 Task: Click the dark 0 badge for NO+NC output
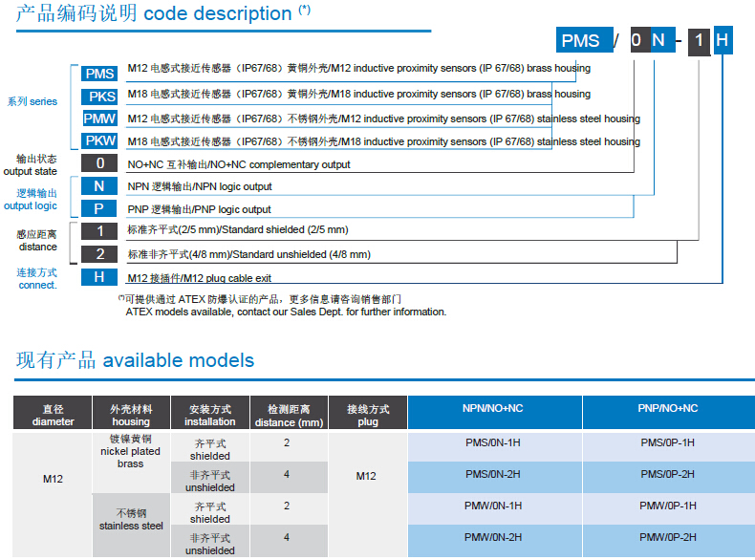coord(99,163)
